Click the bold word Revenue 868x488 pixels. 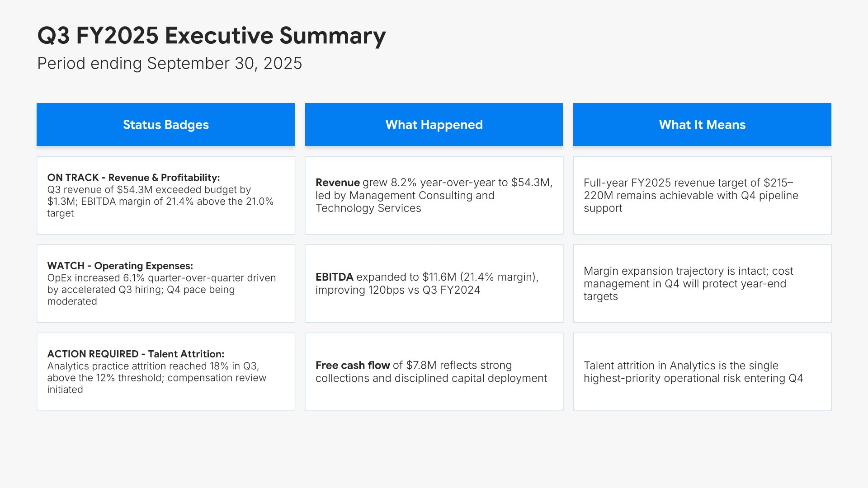point(338,183)
